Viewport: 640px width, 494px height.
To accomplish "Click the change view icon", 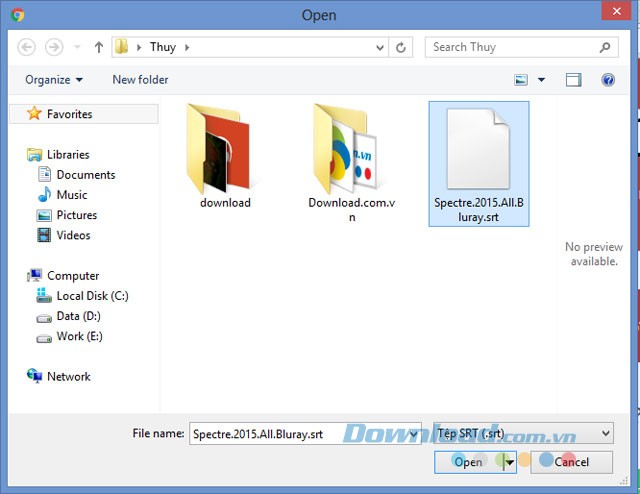I will tap(521, 80).
